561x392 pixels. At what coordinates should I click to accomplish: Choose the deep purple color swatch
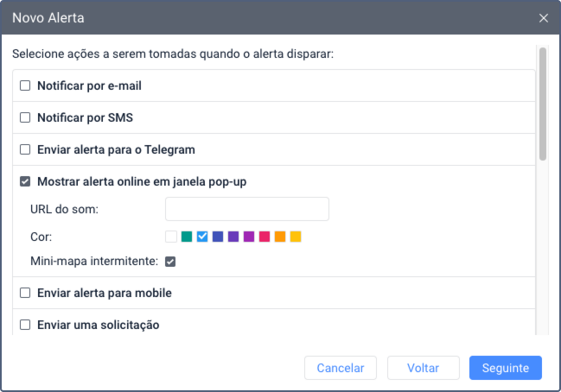point(233,237)
